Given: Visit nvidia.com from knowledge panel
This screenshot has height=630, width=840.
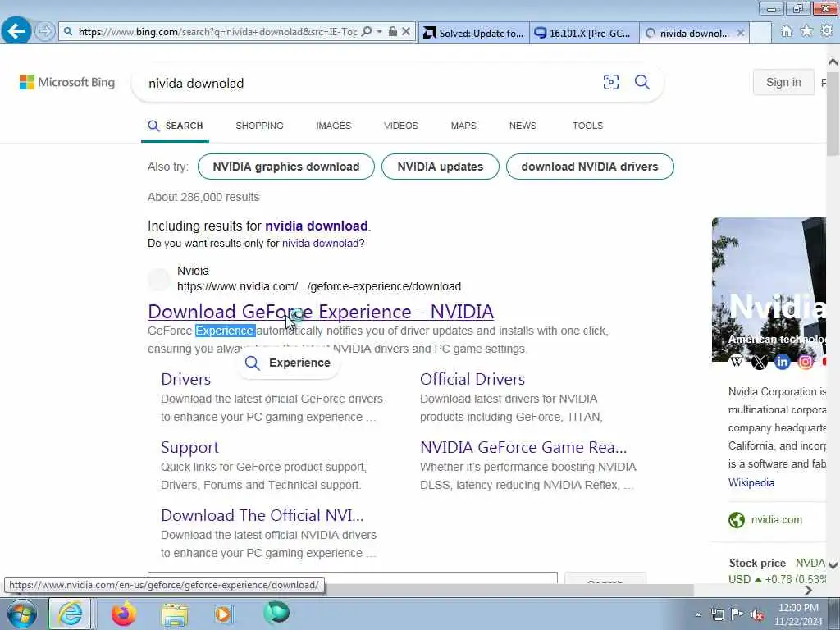Looking at the screenshot, I should (x=776, y=519).
